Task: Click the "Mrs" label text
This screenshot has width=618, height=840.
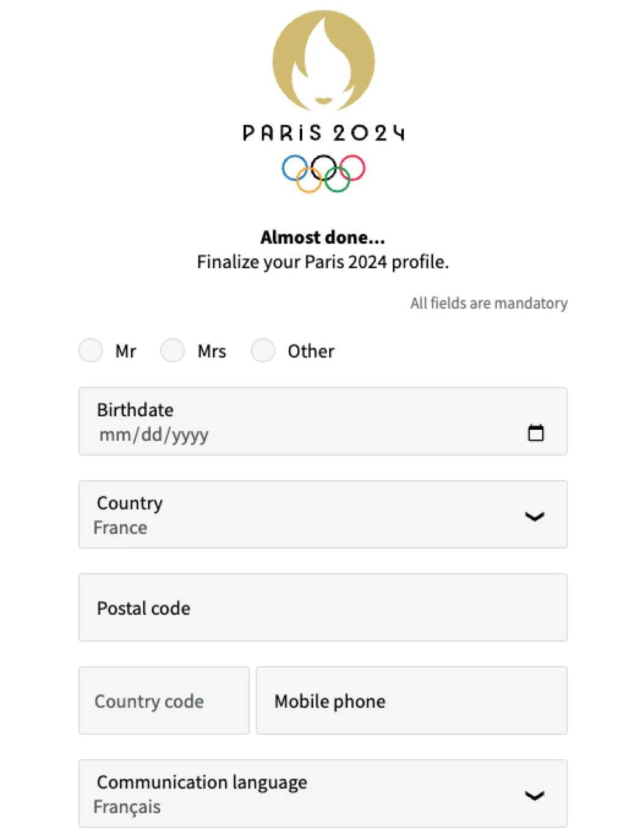Action: coord(212,351)
